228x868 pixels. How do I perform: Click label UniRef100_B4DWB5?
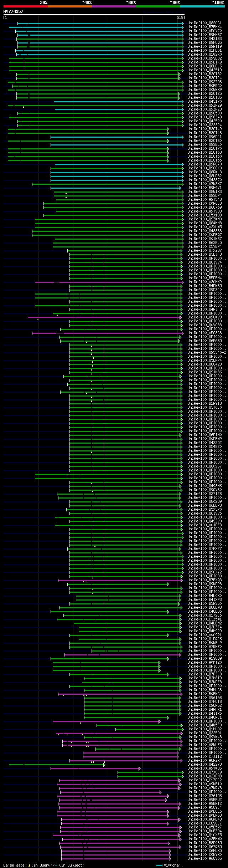204,286
